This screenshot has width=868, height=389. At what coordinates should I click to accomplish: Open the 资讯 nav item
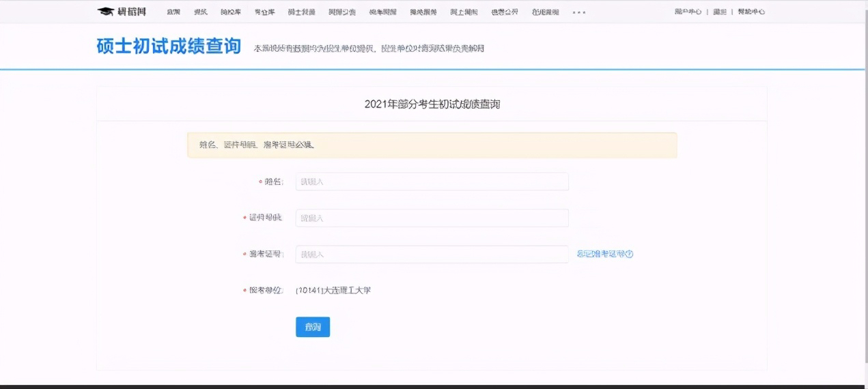(x=201, y=12)
